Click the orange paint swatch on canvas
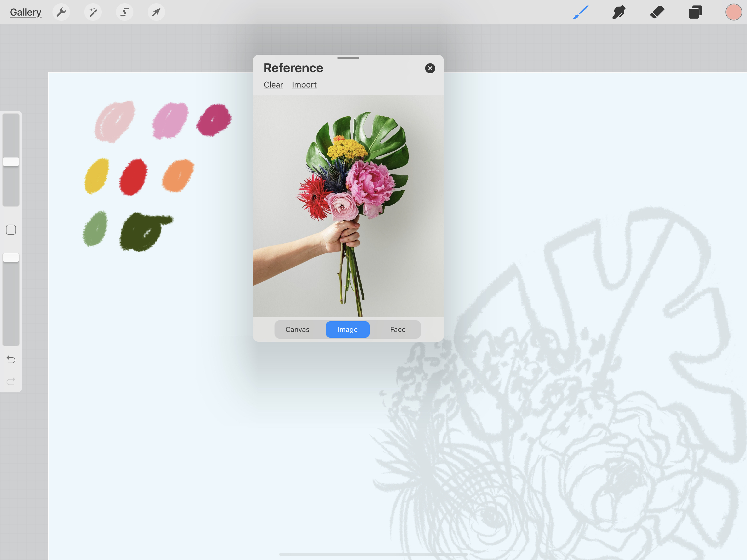 [178, 176]
